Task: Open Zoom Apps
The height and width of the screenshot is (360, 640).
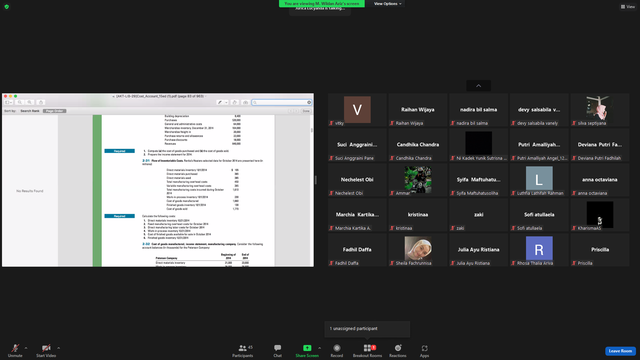Action: coord(424,350)
